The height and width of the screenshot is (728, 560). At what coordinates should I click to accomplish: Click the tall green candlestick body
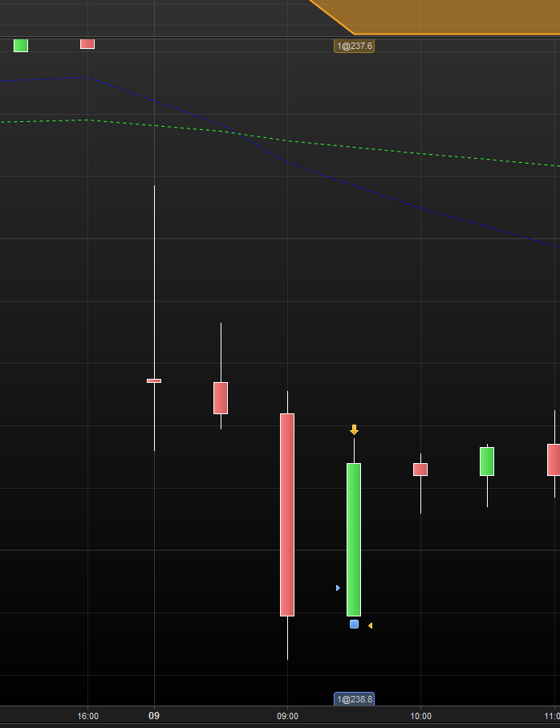click(x=354, y=539)
